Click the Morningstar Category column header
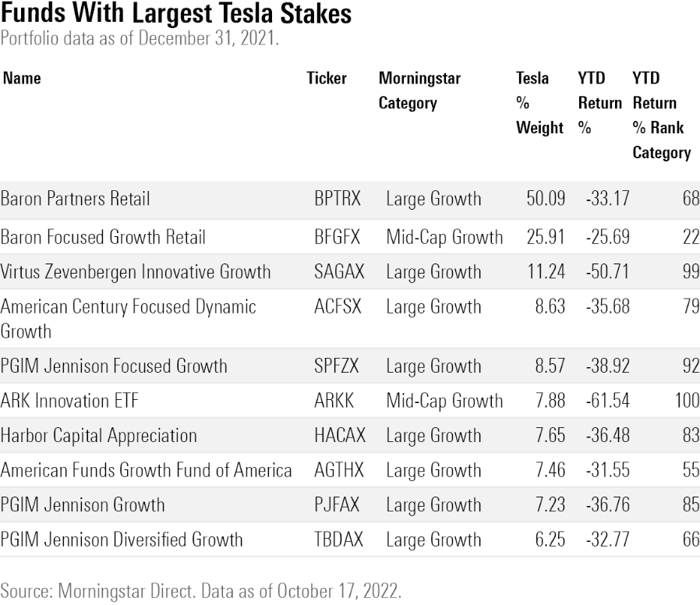Viewport: 700px width, 605px height. coord(419,90)
